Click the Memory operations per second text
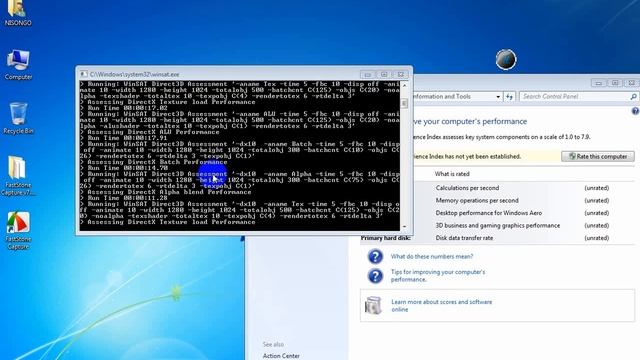Screen dimensions: 640x360 (477, 200)
